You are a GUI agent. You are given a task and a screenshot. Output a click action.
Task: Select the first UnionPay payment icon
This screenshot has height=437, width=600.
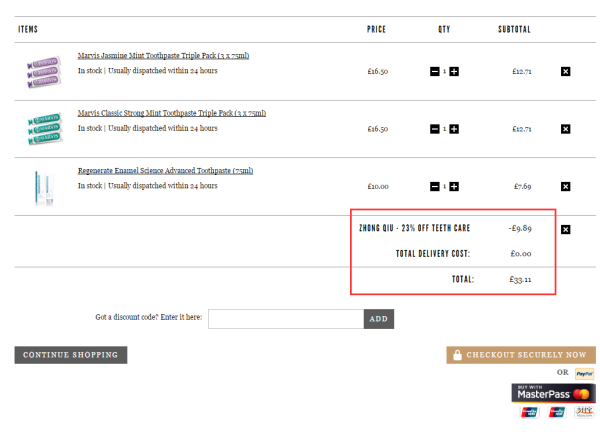click(x=530, y=412)
